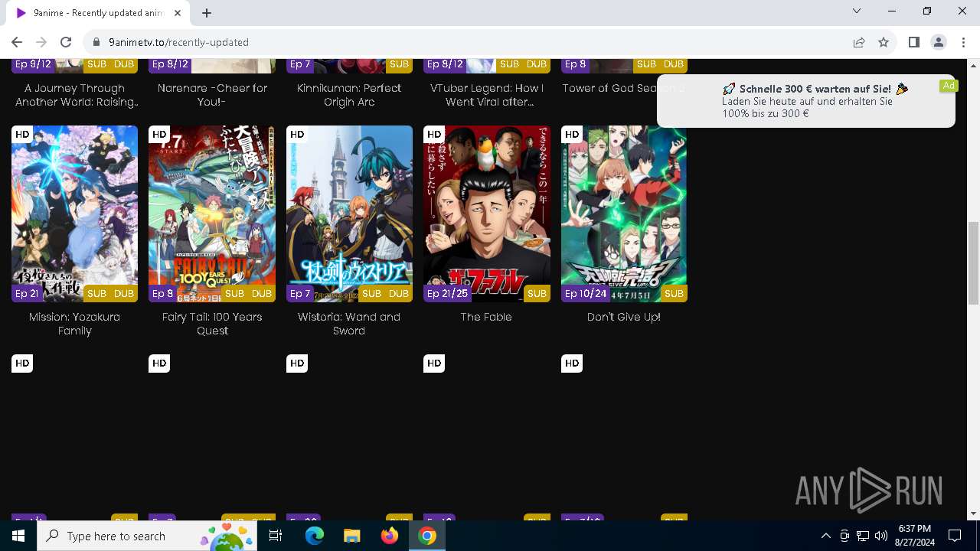Image resolution: width=980 pixels, height=551 pixels.
Task: Open the browser side panel
Action: pos(913,42)
